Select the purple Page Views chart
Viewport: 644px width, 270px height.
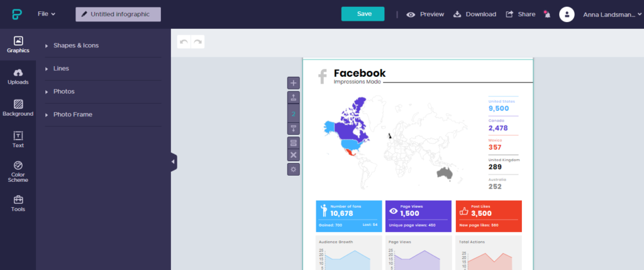(418, 253)
